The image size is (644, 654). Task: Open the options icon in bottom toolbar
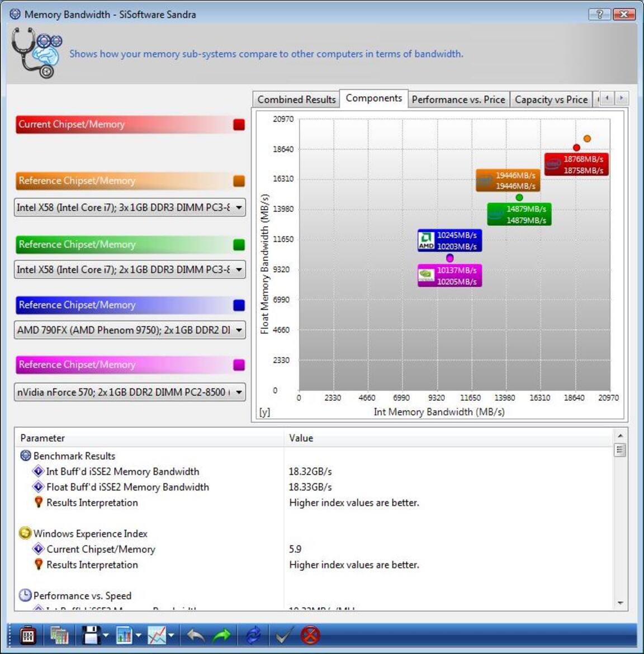point(28,635)
